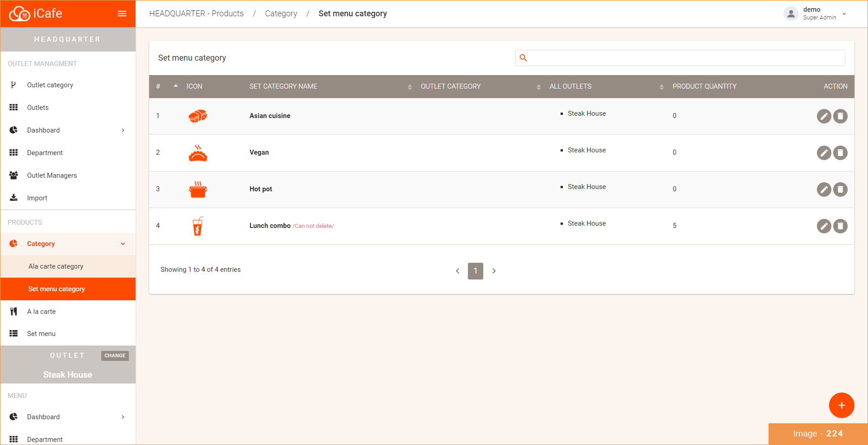Click the Asian cuisine name
The width and height of the screenshot is (868, 445).
click(270, 116)
